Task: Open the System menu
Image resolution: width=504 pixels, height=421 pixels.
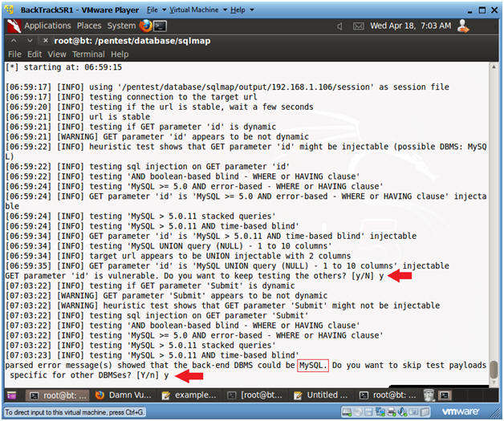Action: [x=121, y=26]
